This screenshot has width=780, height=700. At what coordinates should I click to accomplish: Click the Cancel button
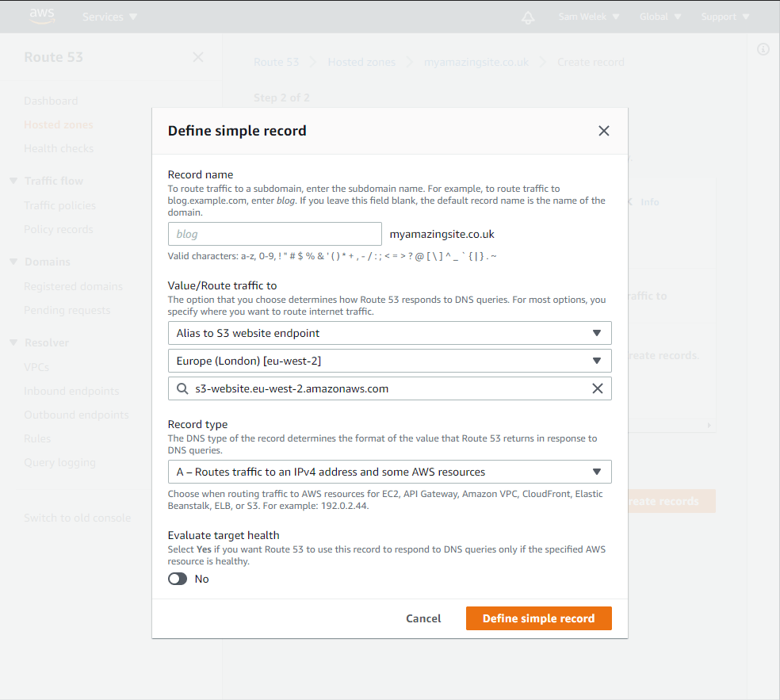pos(423,618)
